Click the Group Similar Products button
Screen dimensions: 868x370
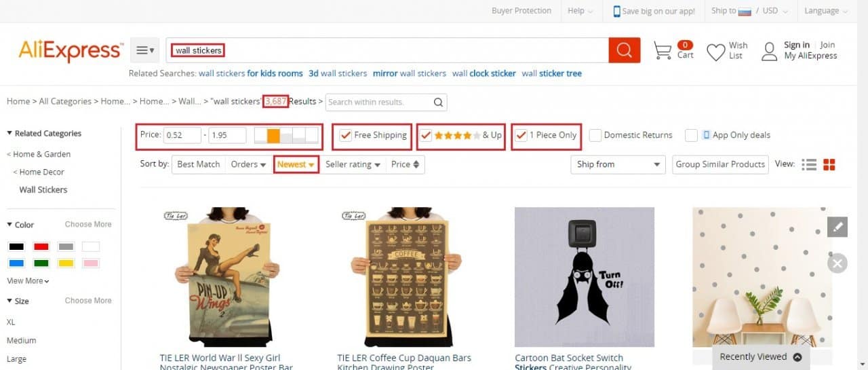coord(720,164)
